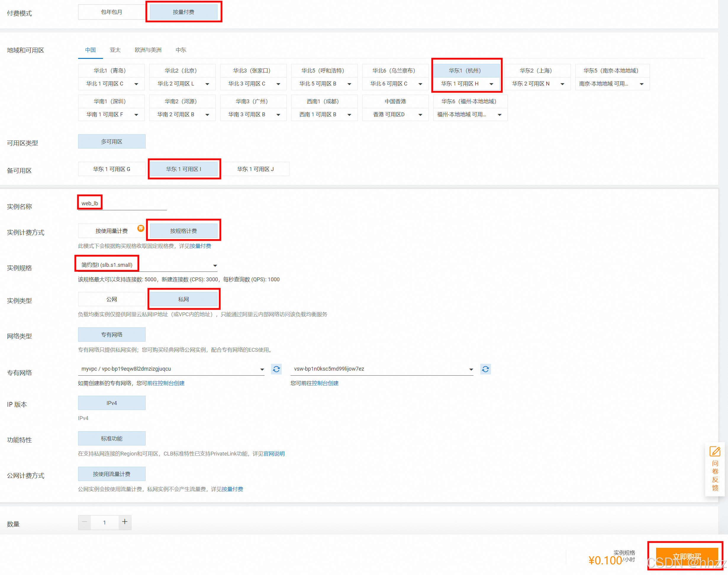The image size is (728, 575).
Task: Click the 前往控制台创建 VPC link
Action: 166,383
